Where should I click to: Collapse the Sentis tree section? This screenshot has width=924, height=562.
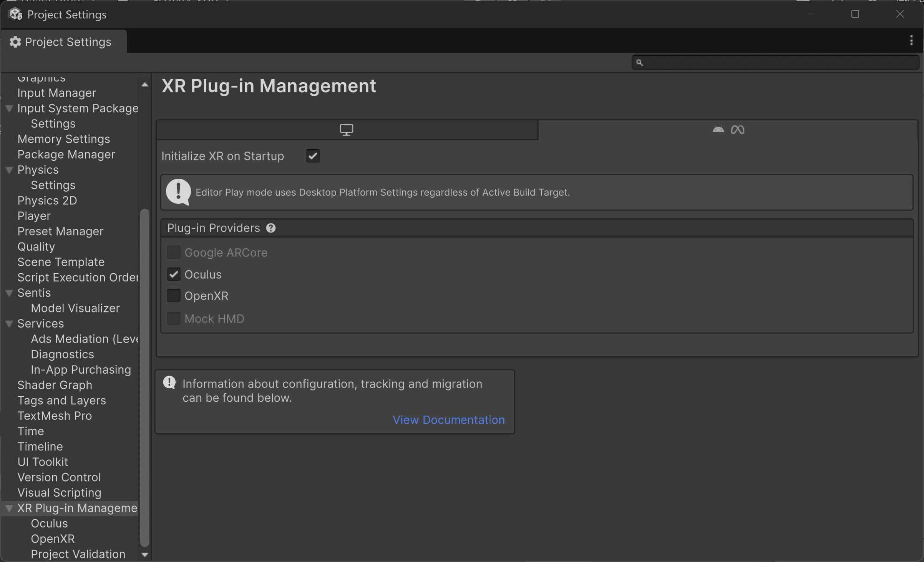point(9,293)
